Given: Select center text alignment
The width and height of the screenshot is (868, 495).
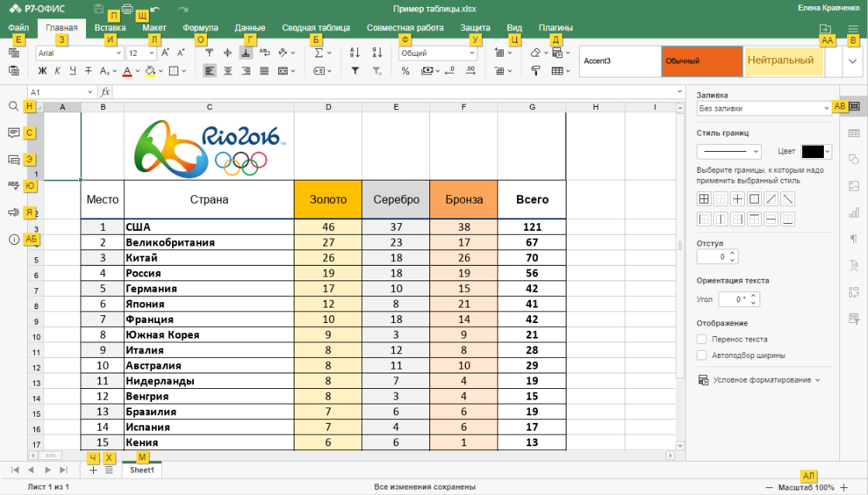Looking at the screenshot, I should coord(228,70).
